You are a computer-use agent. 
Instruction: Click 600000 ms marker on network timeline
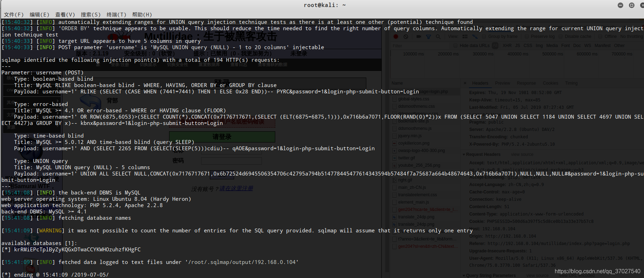click(x=587, y=54)
